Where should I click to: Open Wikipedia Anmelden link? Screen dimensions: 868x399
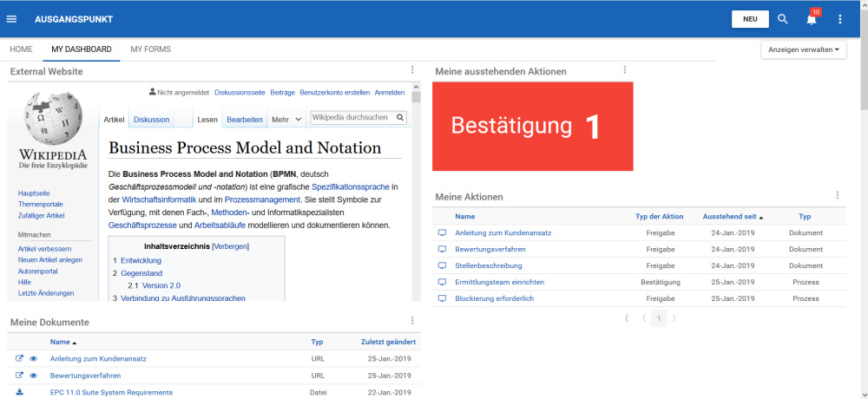[390, 93]
